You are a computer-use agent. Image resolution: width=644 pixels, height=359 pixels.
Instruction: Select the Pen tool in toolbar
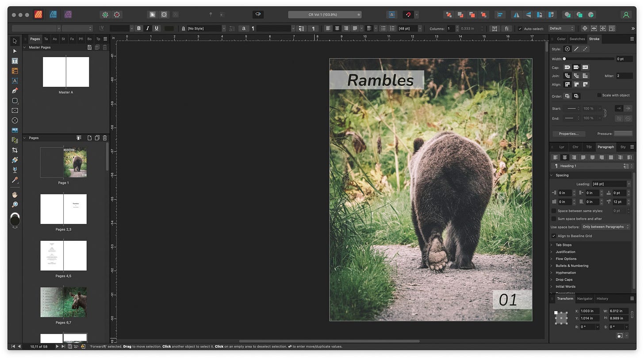15,91
